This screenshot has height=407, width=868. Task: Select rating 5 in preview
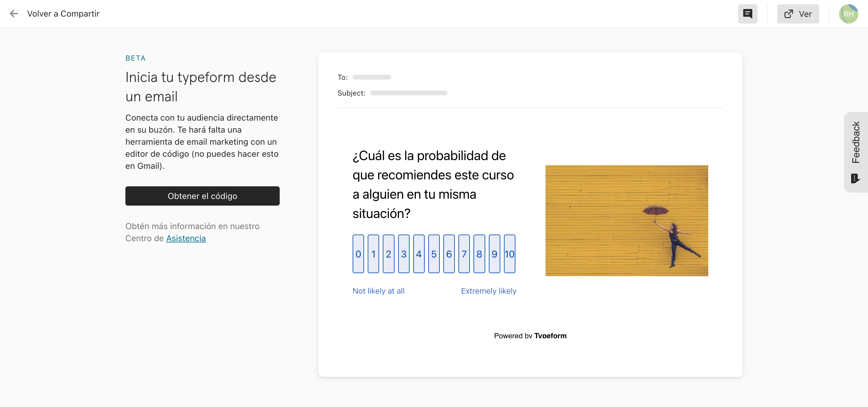coord(434,254)
